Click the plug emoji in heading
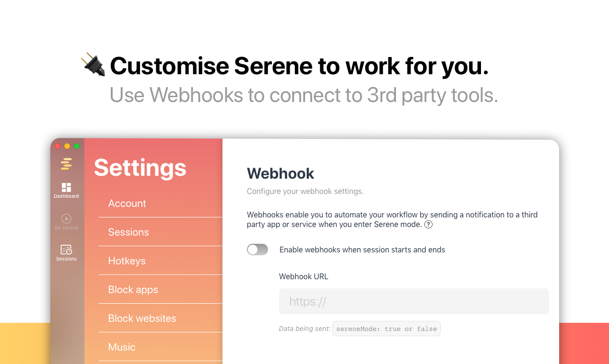The height and width of the screenshot is (364, 609). [93, 65]
